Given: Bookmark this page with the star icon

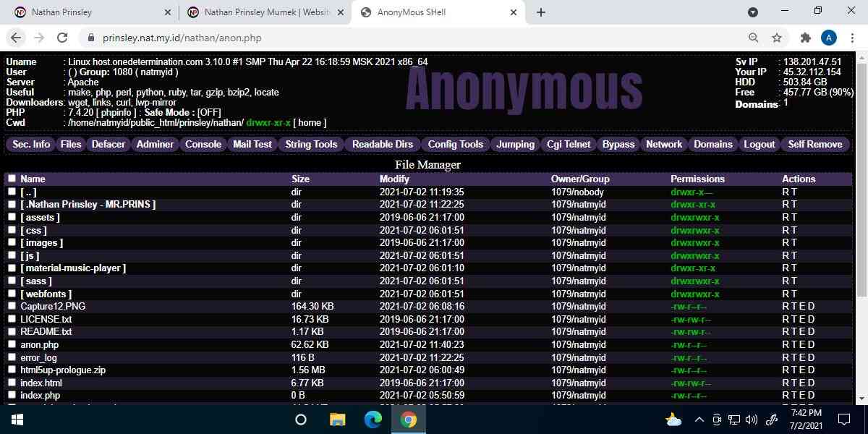Looking at the screenshot, I should coord(777,38).
